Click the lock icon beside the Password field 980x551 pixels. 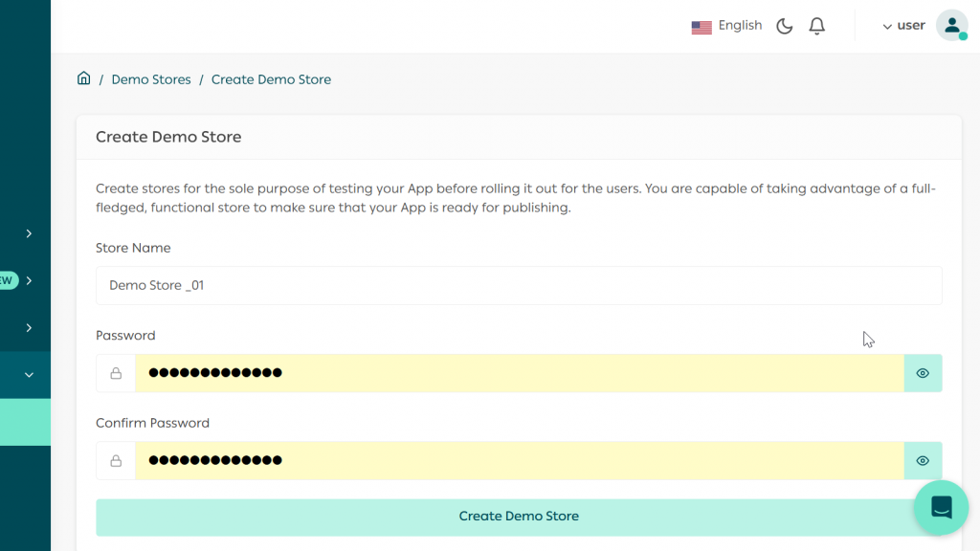click(x=115, y=373)
